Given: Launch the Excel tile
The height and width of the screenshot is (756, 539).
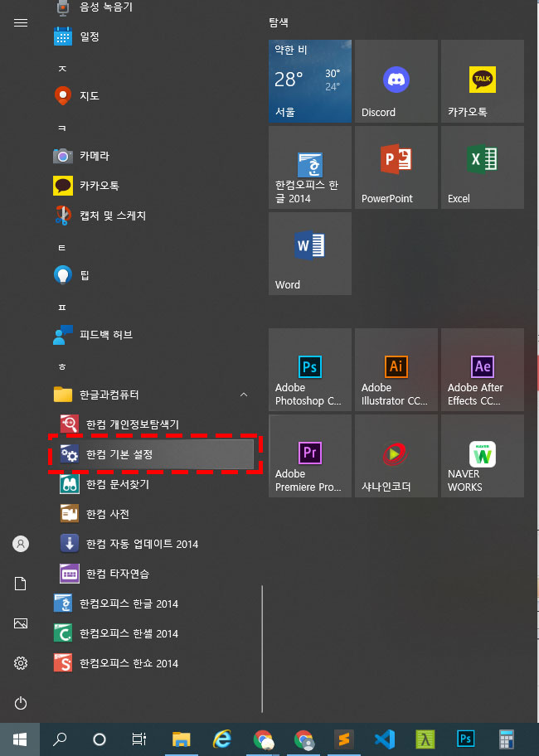Looking at the screenshot, I should (483, 167).
